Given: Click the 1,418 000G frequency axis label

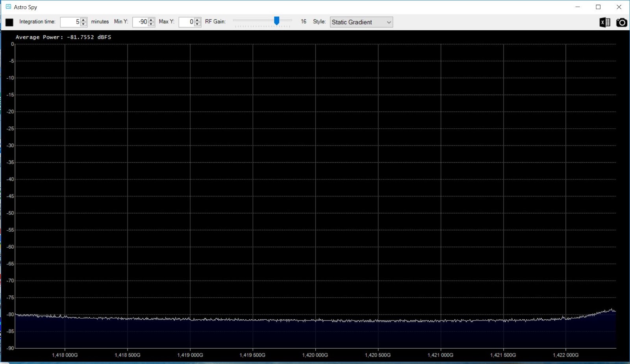Looking at the screenshot, I should [x=65, y=355].
